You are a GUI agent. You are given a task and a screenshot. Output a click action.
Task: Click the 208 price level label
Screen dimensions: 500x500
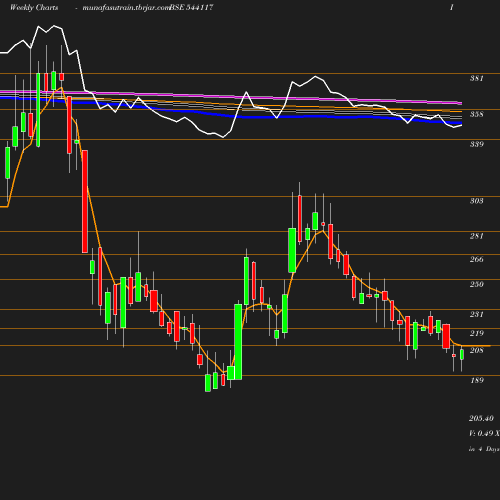pos(477,350)
